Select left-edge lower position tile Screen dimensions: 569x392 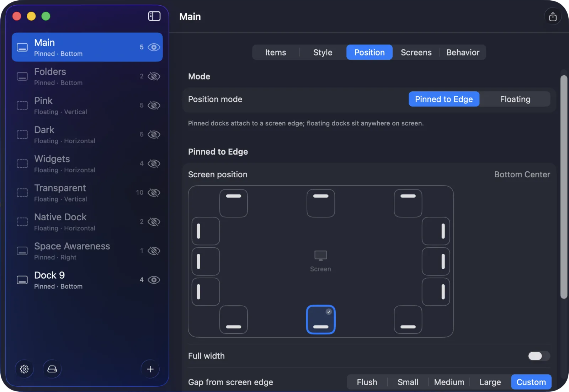[x=206, y=292]
